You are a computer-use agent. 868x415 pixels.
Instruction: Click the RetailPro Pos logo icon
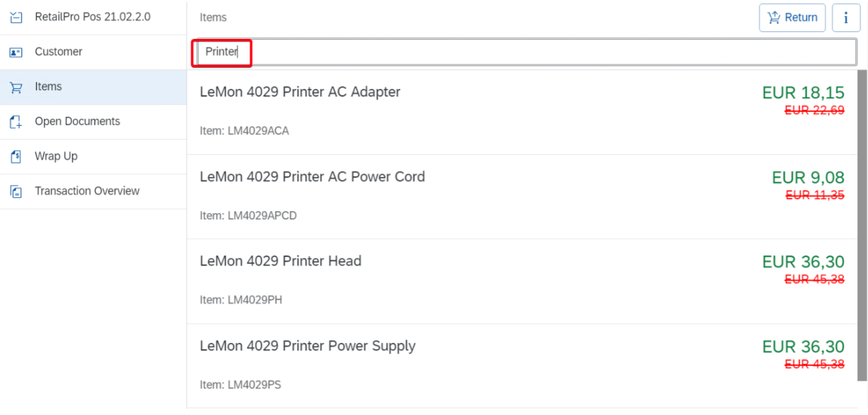pyautogui.click(x=16, y=17)
